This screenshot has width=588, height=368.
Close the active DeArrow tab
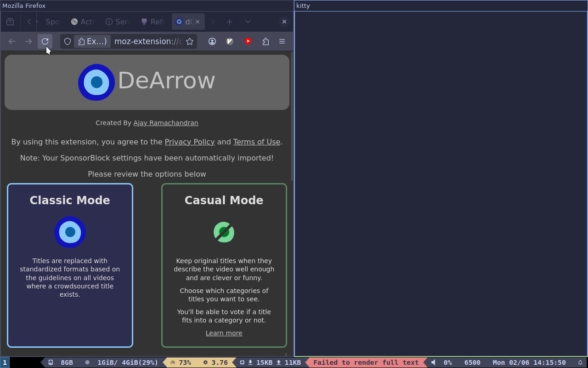[198, 22]
